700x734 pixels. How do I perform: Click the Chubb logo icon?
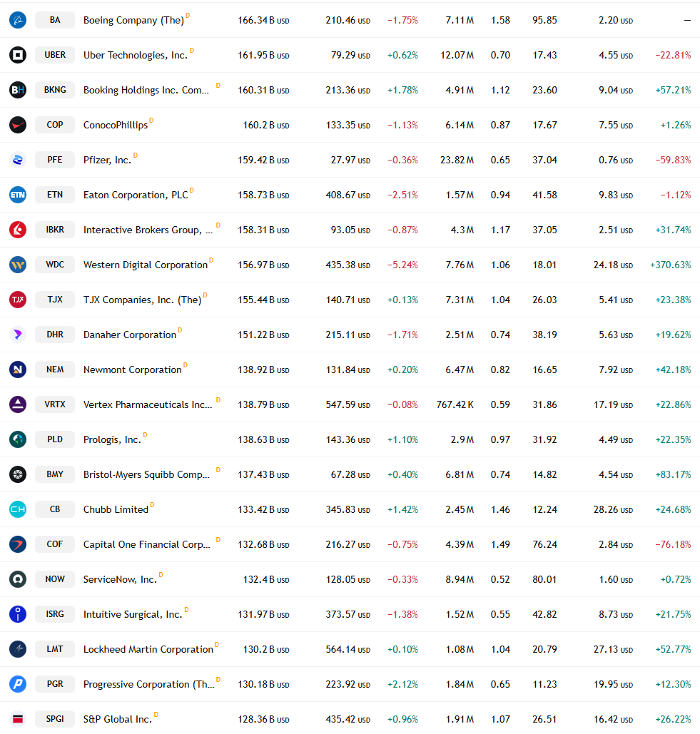18,509
